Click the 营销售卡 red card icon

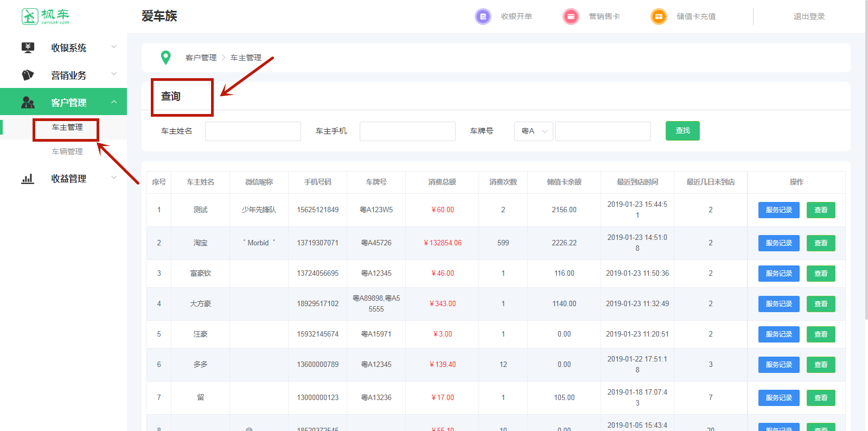click(x=571, y=17)
